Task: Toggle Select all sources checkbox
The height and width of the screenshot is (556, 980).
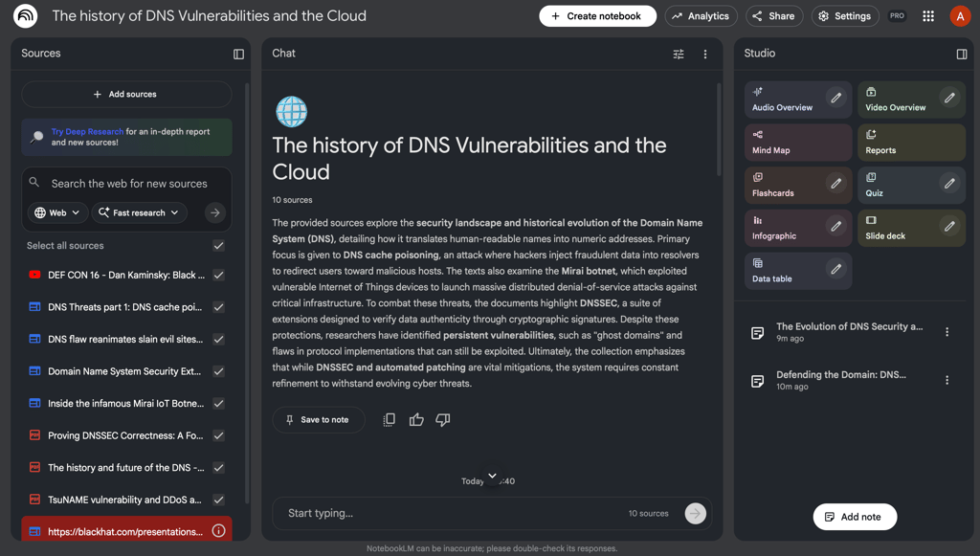Action: click(219, 246)
